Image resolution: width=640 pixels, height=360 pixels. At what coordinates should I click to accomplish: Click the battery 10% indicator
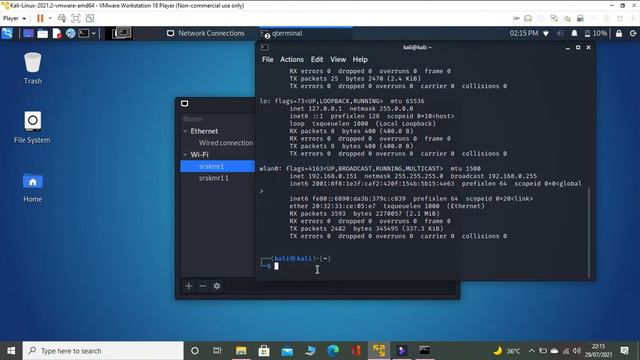596,33
